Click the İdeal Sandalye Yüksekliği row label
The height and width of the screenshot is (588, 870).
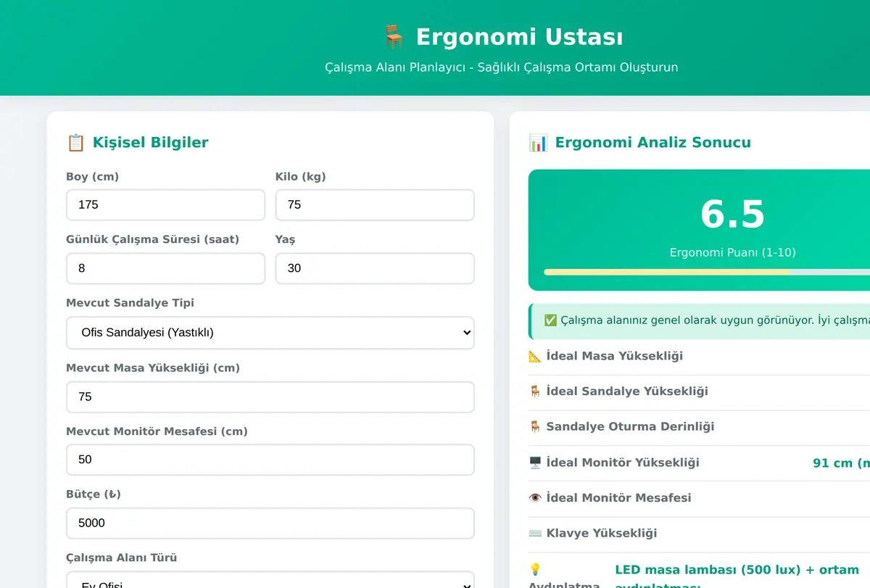pos(626,392)
